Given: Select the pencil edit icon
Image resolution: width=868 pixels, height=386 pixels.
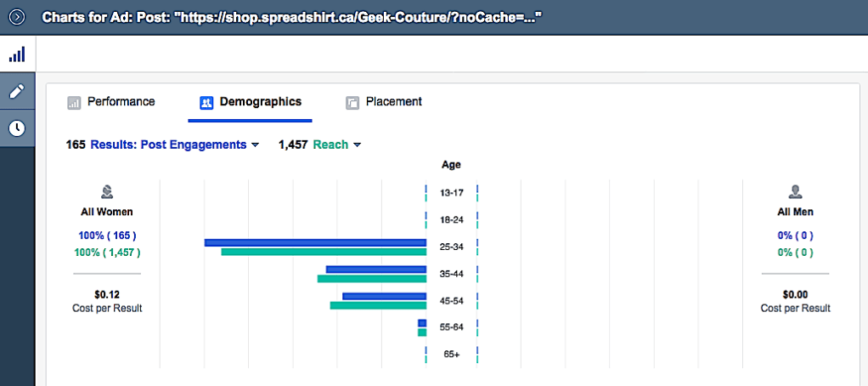Looking at the screenshot, I should point(17,91).
